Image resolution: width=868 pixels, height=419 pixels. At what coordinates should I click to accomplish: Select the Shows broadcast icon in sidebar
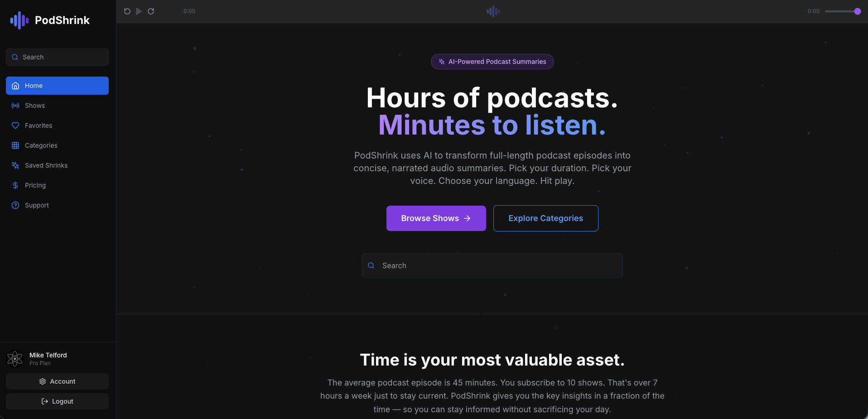pos(15,106)
